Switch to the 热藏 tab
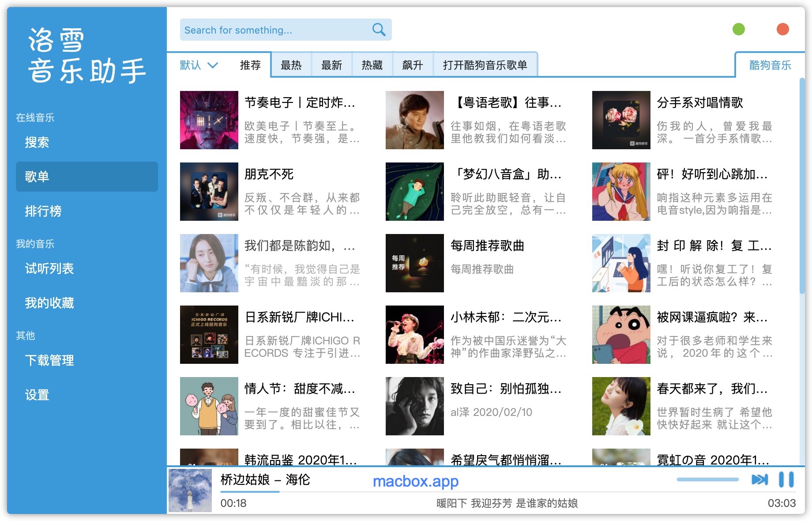The image size is (812, 521). pyautogui.click(x=372, y=65)
